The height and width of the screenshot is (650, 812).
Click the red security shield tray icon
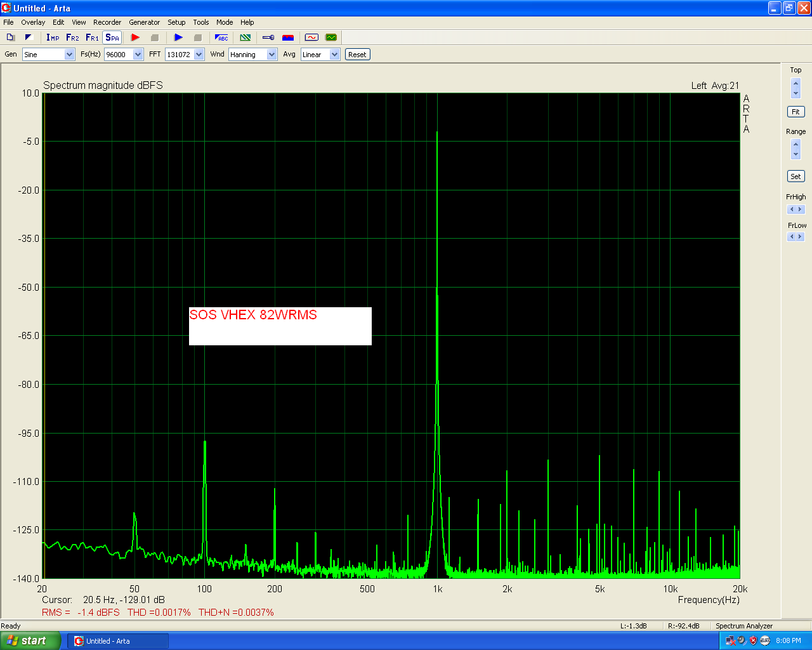[x=753, y=641]
